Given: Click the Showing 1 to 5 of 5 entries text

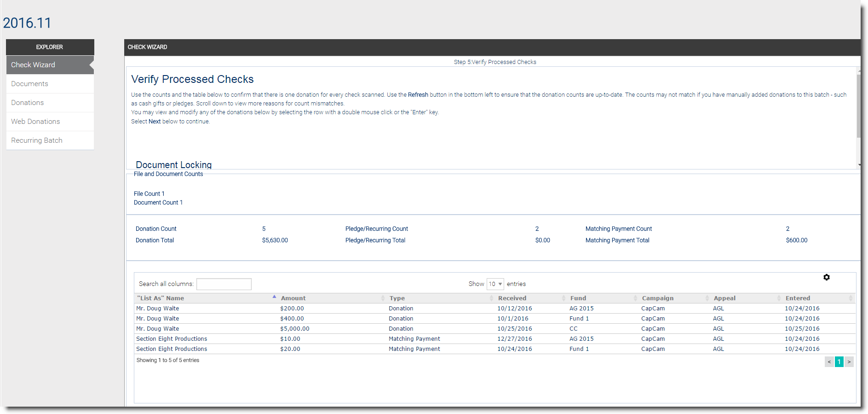Looking at the screenshot, I should [x=167, y=360].
